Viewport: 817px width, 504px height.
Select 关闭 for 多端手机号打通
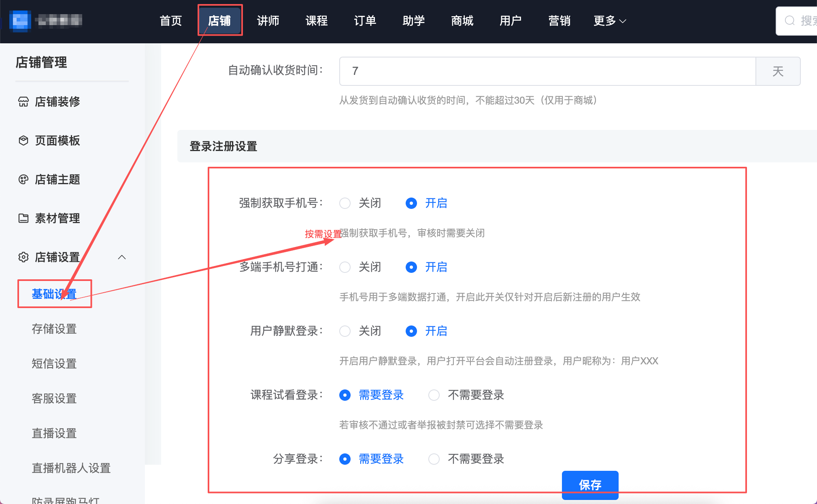[x=345, y=267]
